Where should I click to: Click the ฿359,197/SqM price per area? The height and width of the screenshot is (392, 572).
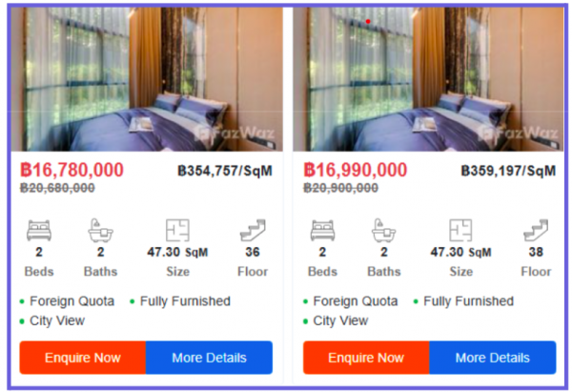[x=508, y=171]
